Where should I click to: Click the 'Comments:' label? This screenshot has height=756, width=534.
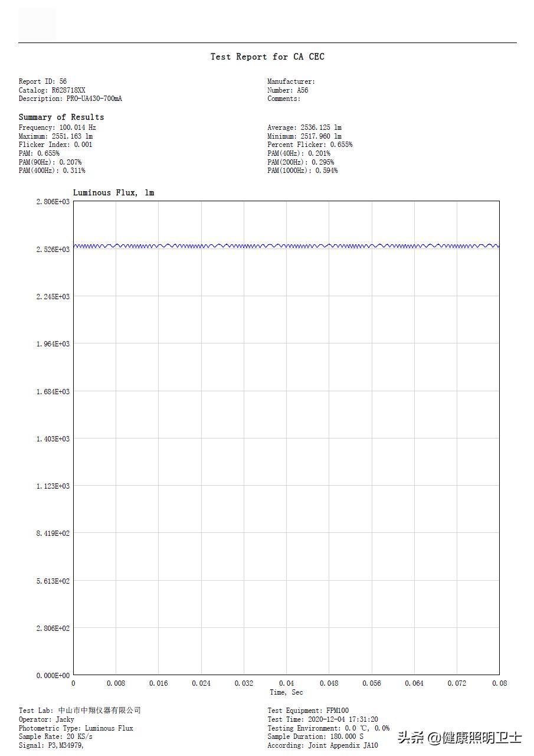point(284,99)
